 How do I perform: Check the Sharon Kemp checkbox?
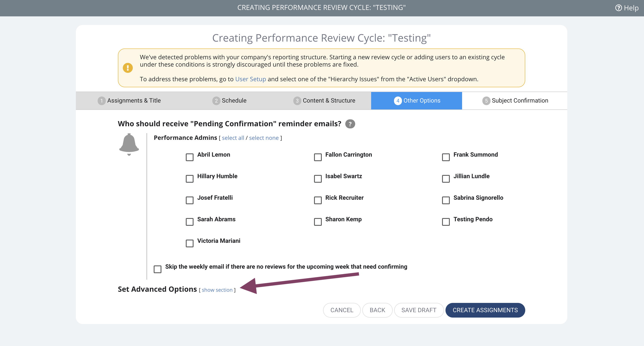pyautogui.click(x=318, y=222)
